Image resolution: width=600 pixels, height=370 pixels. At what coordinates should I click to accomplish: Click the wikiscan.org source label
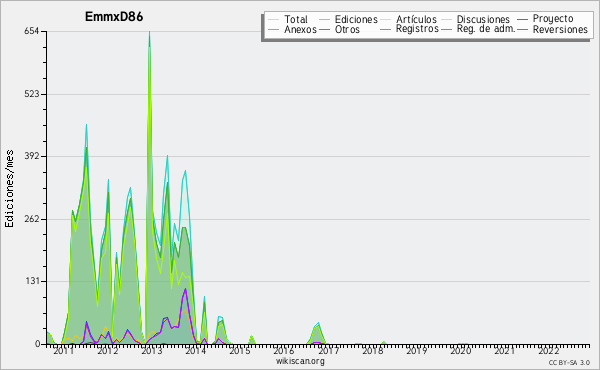(x=300, y=361)
